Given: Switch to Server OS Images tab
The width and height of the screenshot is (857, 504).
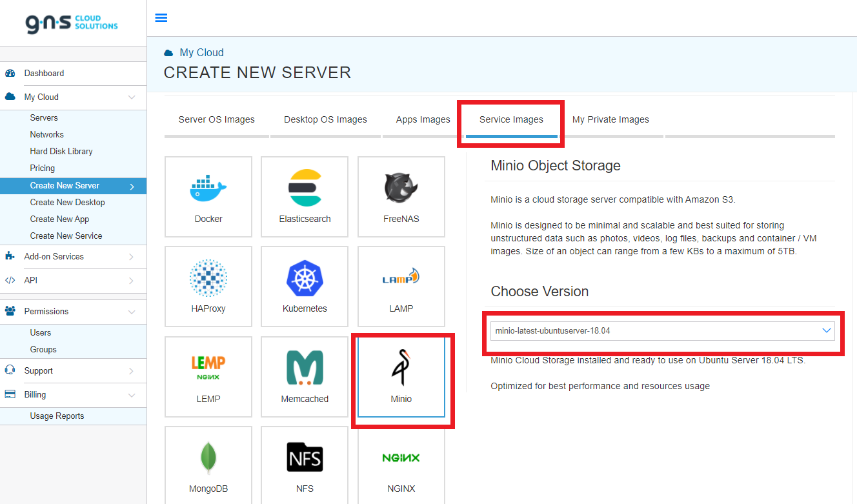Looking at the screenshot, I should 217,119.
